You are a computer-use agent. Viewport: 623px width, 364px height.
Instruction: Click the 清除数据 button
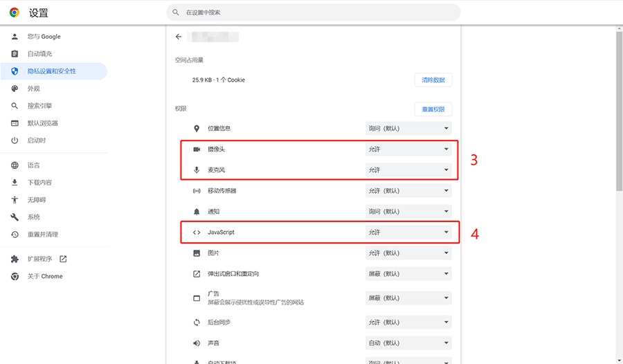pyautogui.click(x=433, y=80)
